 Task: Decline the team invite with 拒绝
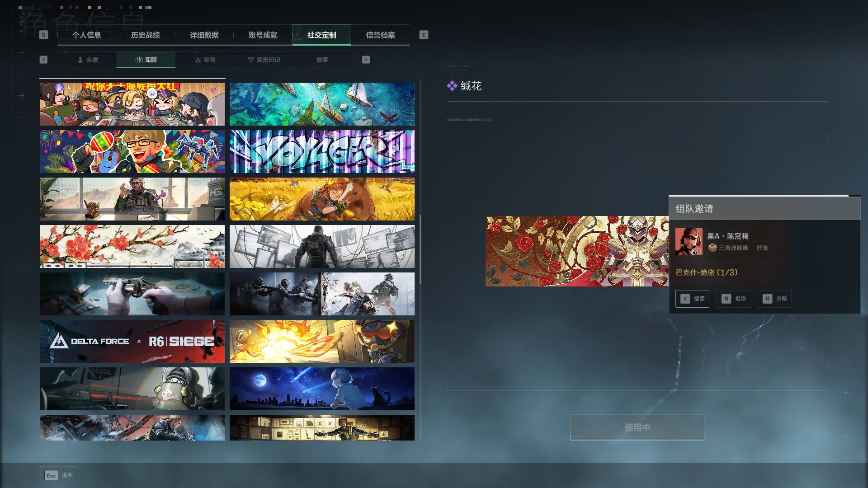733,299
